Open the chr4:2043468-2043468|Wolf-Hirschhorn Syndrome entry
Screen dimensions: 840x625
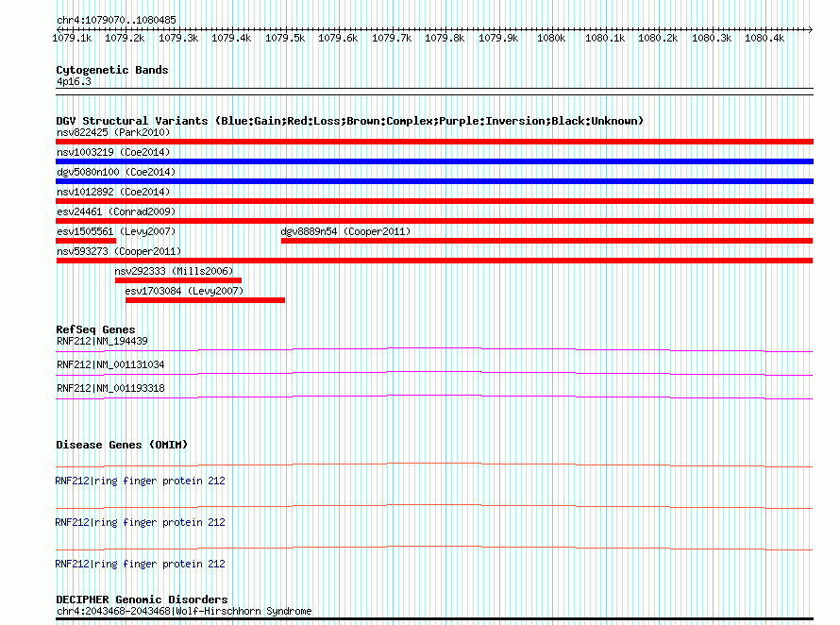[184, 611]
